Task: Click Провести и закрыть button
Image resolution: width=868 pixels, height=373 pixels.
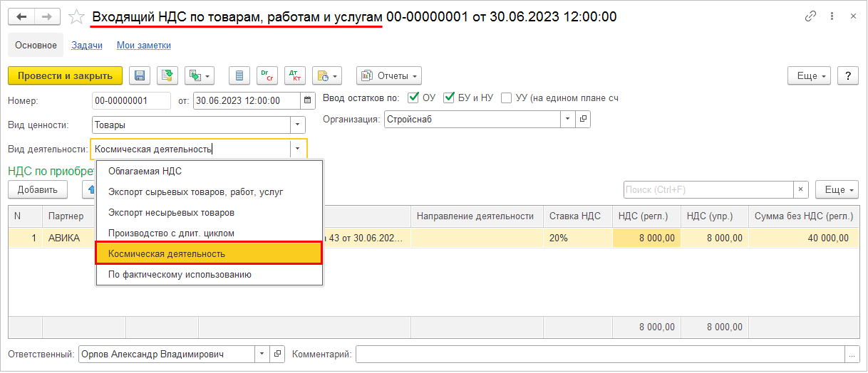Action: pos(66,75)
